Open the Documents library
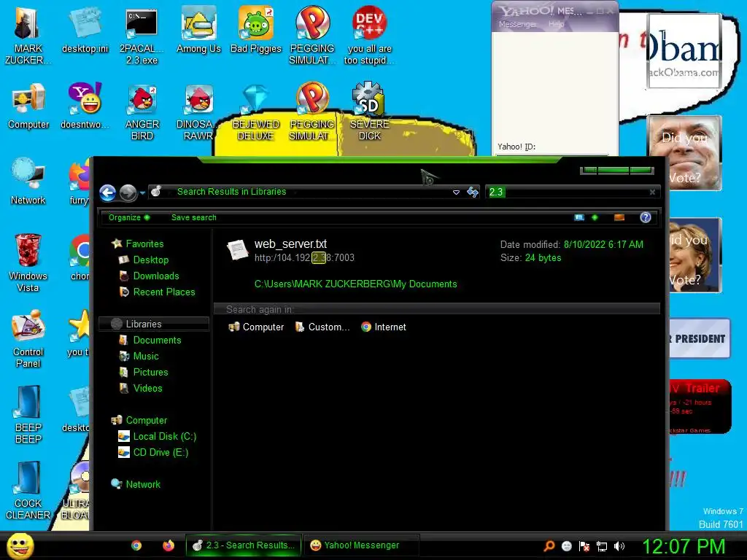Image resolution: width=747 pixels, height=560 pixels. point(150,340)
